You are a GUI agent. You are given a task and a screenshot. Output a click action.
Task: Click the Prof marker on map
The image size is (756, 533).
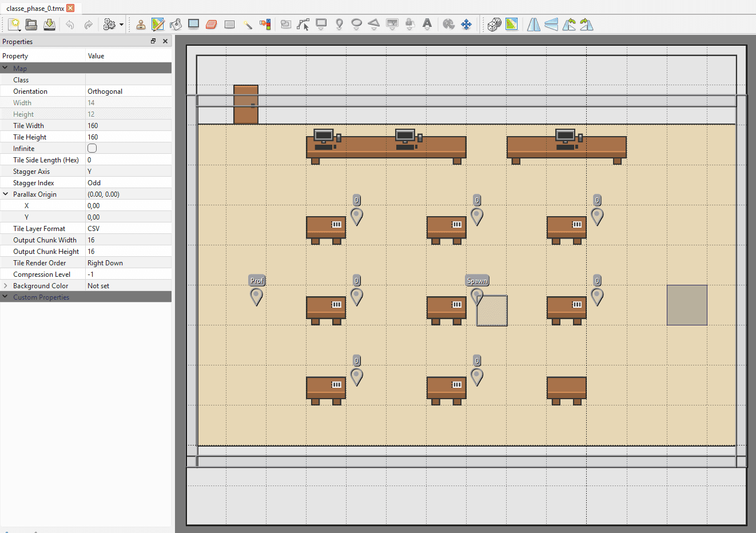(256, 296)
